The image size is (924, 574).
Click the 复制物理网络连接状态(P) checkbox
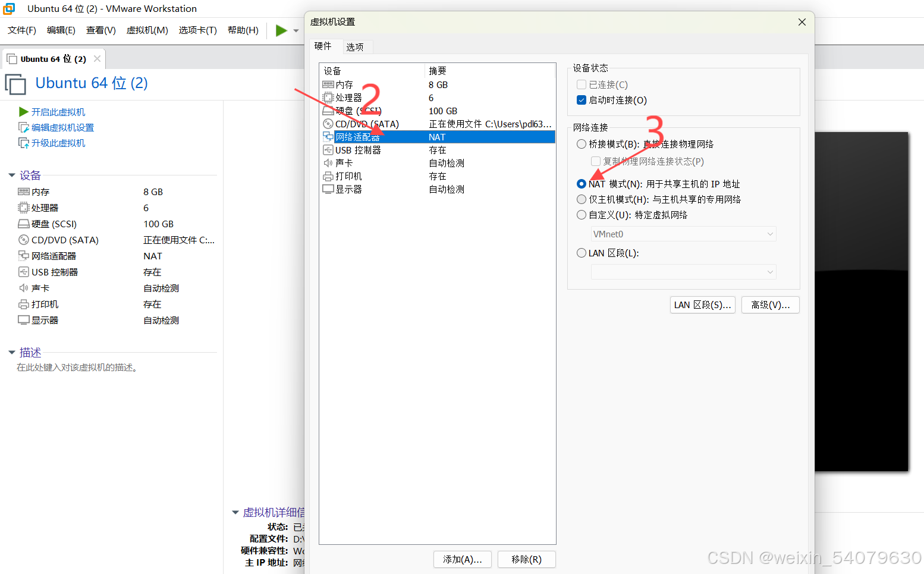(x=596, y=161)
